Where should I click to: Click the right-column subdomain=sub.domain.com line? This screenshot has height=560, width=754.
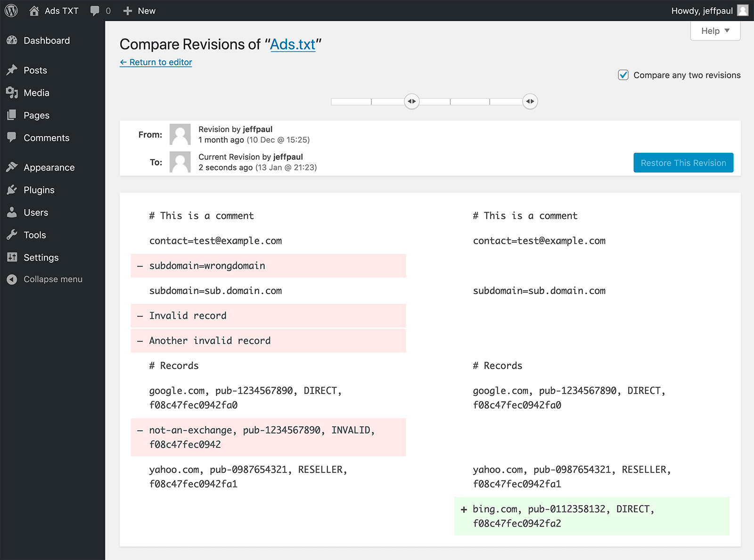539,291
